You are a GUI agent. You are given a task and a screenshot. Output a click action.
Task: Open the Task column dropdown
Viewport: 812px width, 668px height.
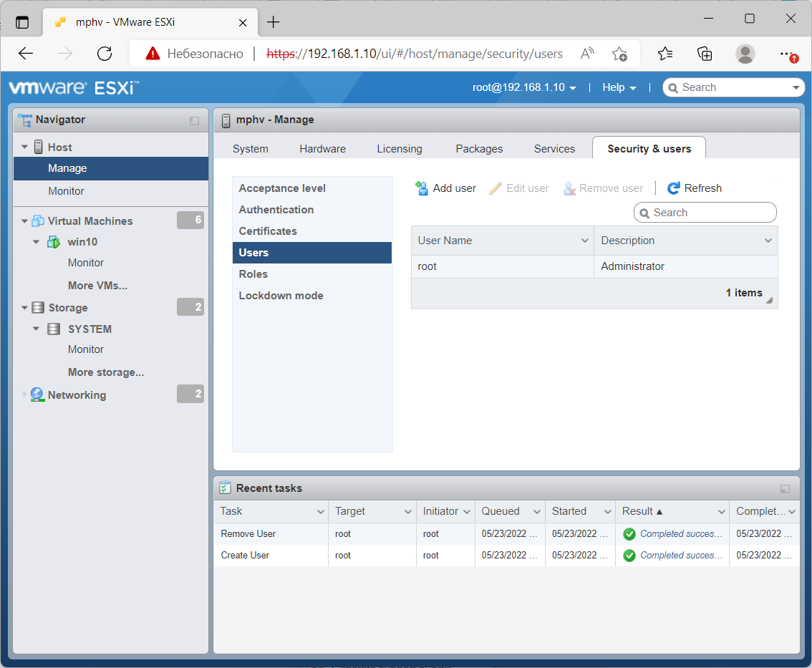(321, 512)
